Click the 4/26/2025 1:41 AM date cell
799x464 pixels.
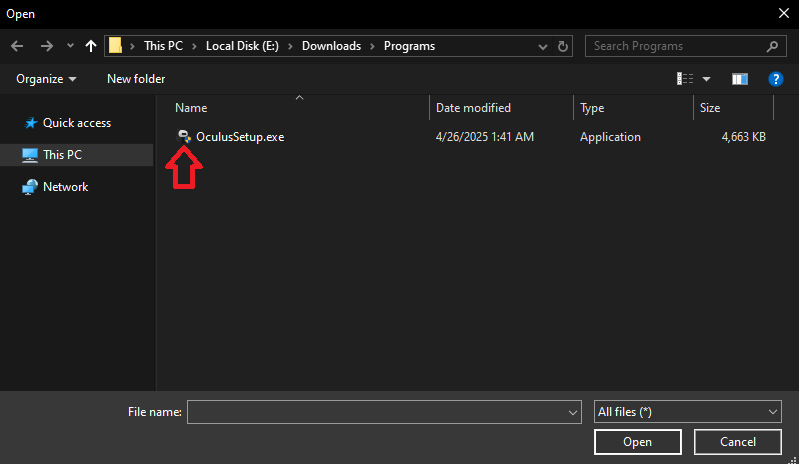(485, 137)
